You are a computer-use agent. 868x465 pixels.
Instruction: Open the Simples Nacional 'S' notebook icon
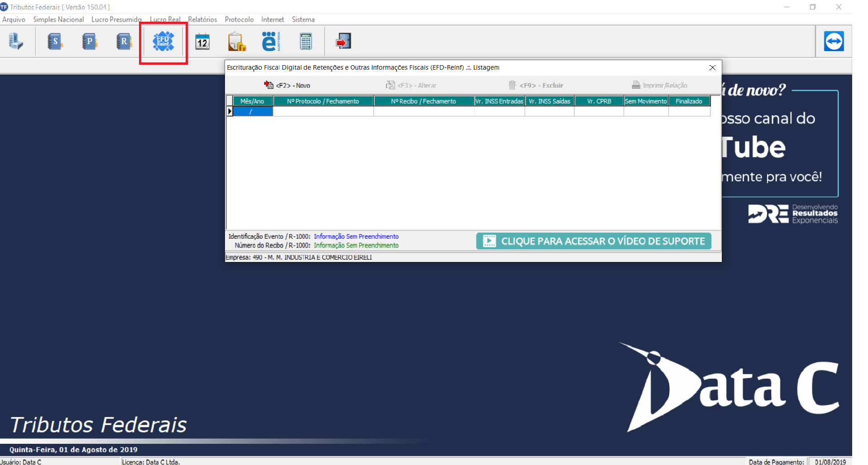pos(55,41)
